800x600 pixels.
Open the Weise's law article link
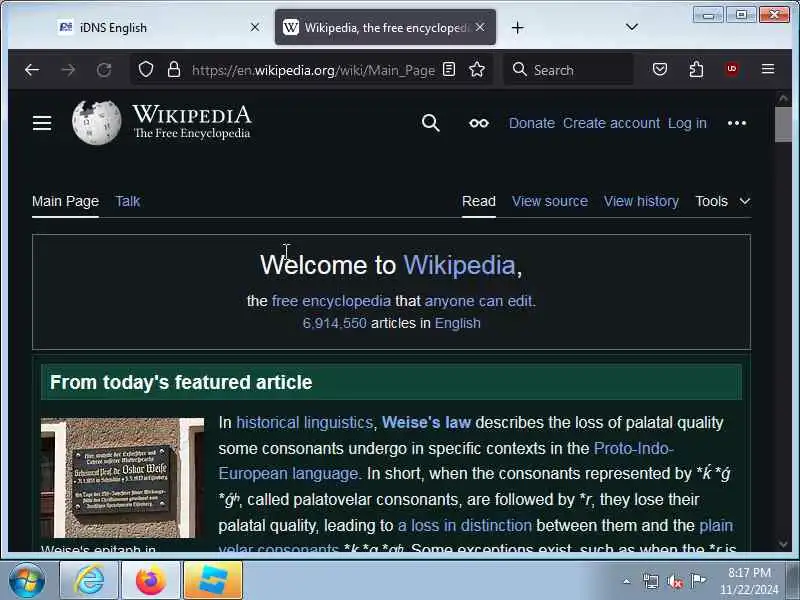[426, 422]
